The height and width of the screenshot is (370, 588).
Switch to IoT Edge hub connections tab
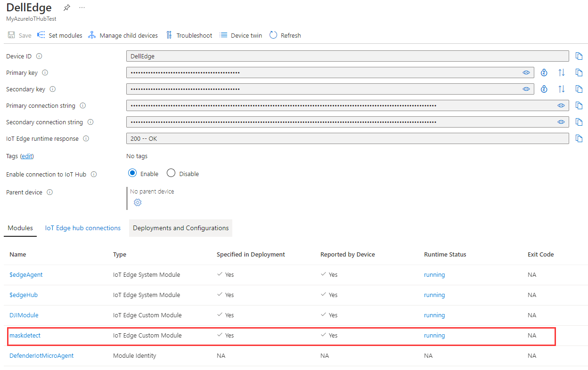(83, 228)
